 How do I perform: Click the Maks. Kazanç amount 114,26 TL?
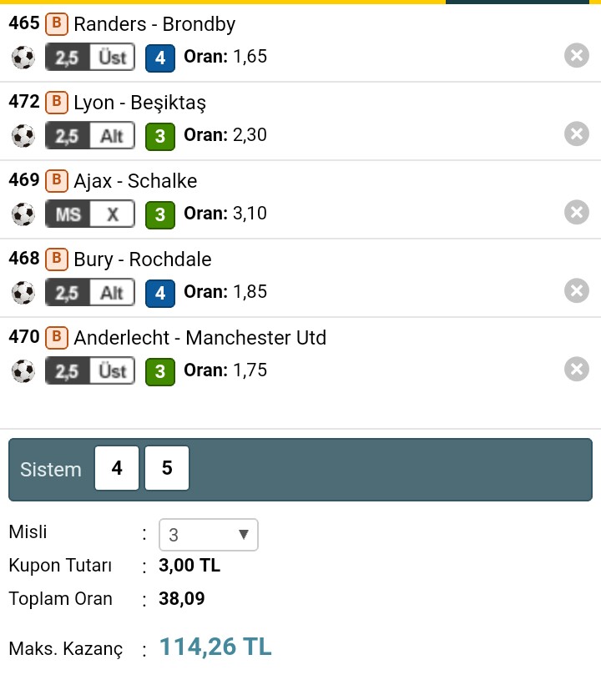[215, 647]
